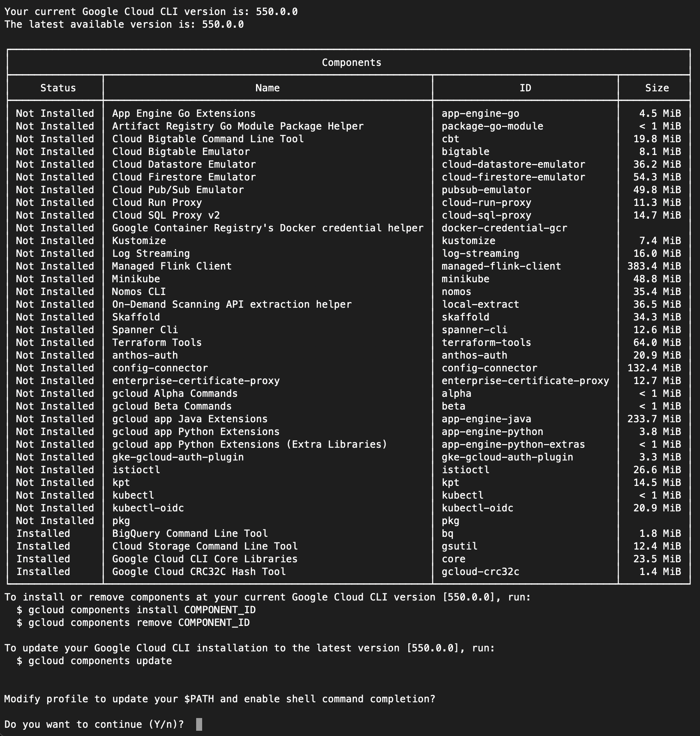Click the '233.7 MiB' size value
700x736 pixels.
[654, 419]
